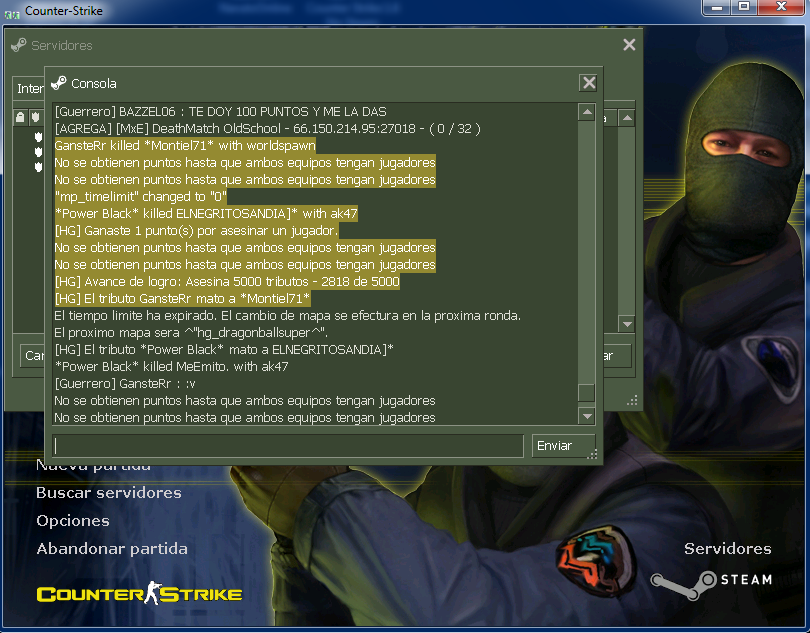Viewport: 810px width, 633px height.
Task: Click line '[HG] Avance de logro: Asesina 5000 tributos'
Action: point(227,282)
